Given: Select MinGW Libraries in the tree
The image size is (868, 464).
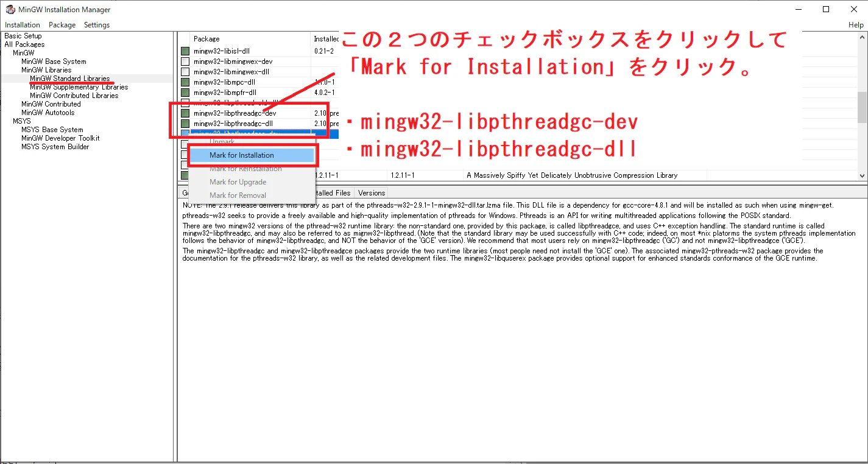Looking at the screenshot, I should pyautogui.click(x=46, y=70).
